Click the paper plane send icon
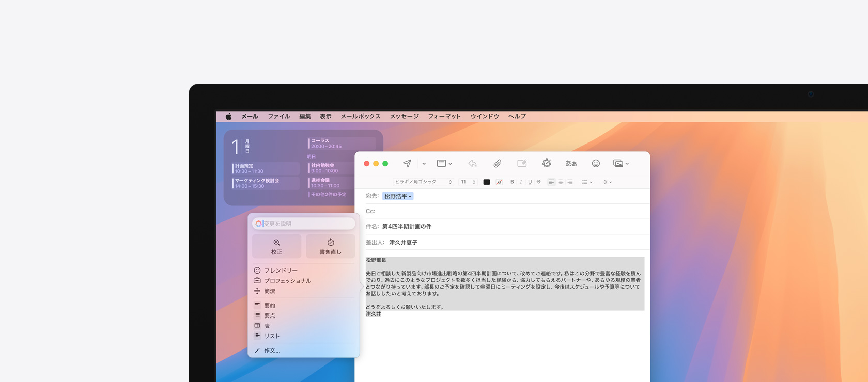Viewport: 868px width, 382px height. (407, 163)
